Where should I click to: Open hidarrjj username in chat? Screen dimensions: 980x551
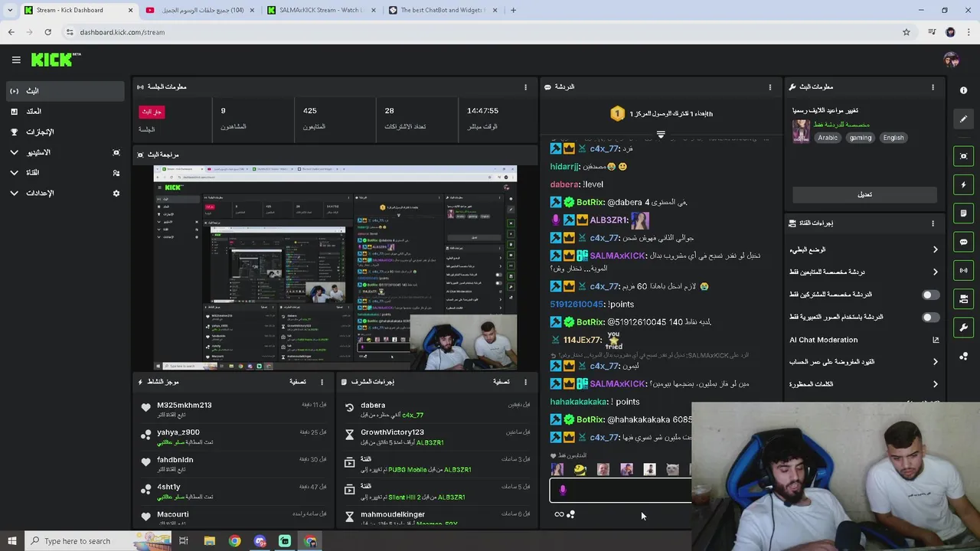[564, 166]
